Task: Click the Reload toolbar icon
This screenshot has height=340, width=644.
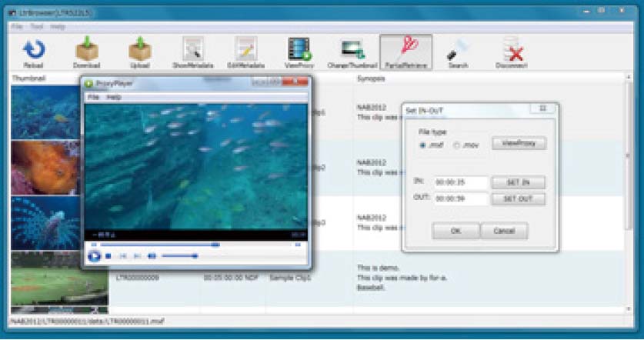Action: (33, 51)
